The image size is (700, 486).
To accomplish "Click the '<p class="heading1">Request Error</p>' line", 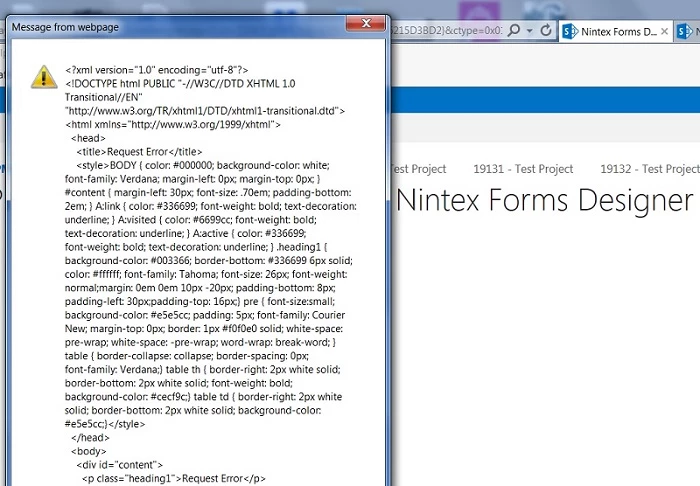I will coord(174,478).
